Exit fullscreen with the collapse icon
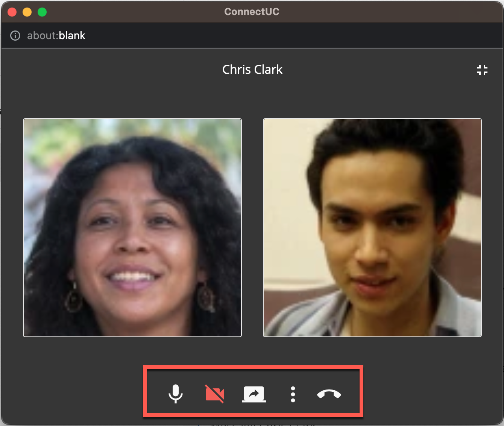Viewport: 504px width, 426px height. (482, 70)
